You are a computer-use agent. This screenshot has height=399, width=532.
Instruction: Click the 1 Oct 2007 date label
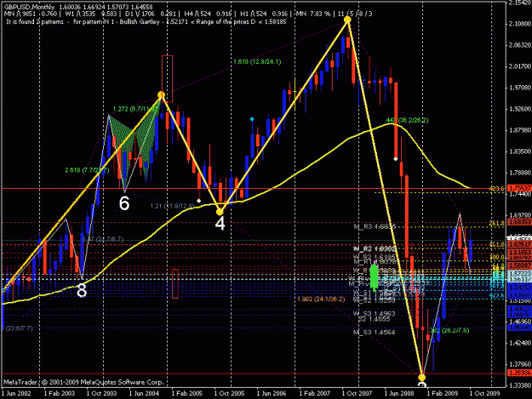(357, 393)
